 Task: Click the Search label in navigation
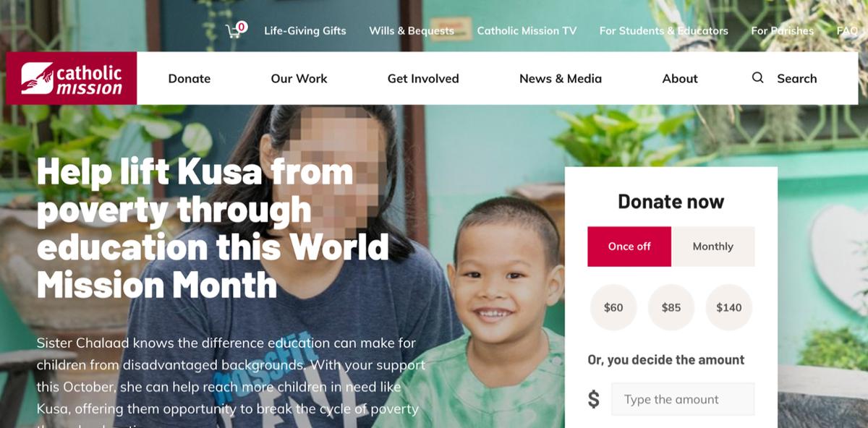797,79
